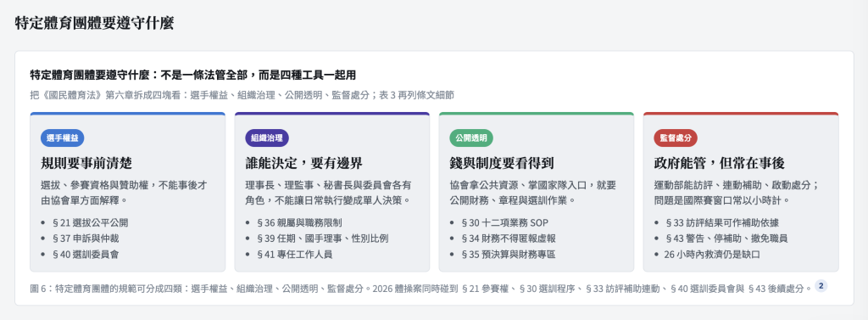Click the paragraph starting 理事長、理監事、秘書長
This screenshot has height=320, width=868.
(328, 192)
